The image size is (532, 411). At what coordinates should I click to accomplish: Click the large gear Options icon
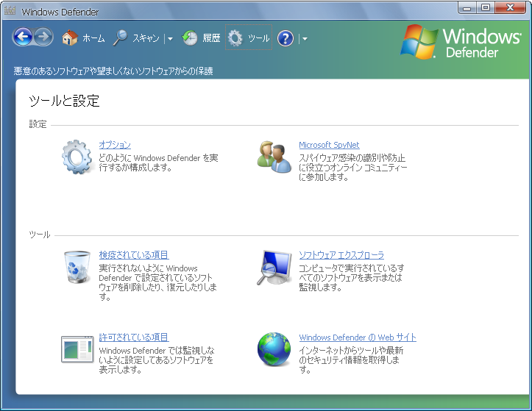click(77, 157)
